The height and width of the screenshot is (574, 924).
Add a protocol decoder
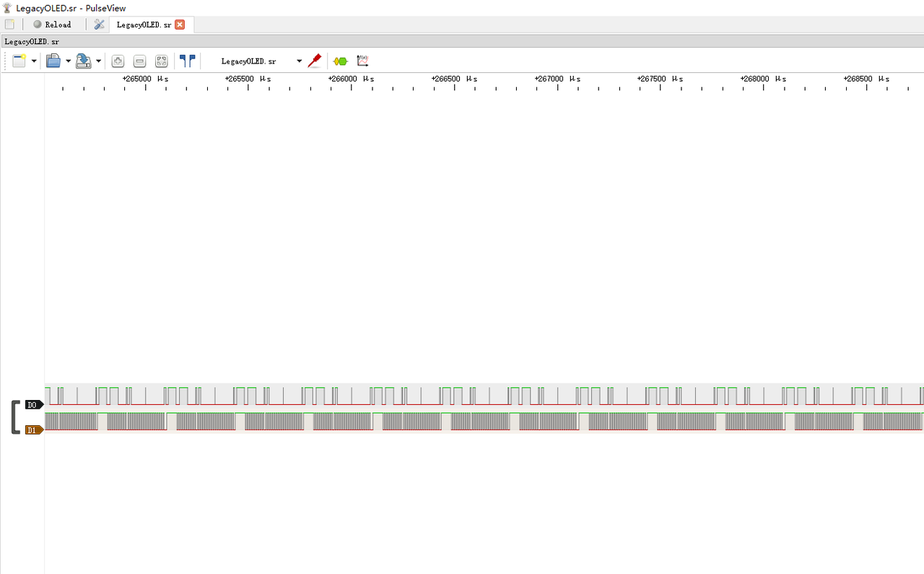340,61
